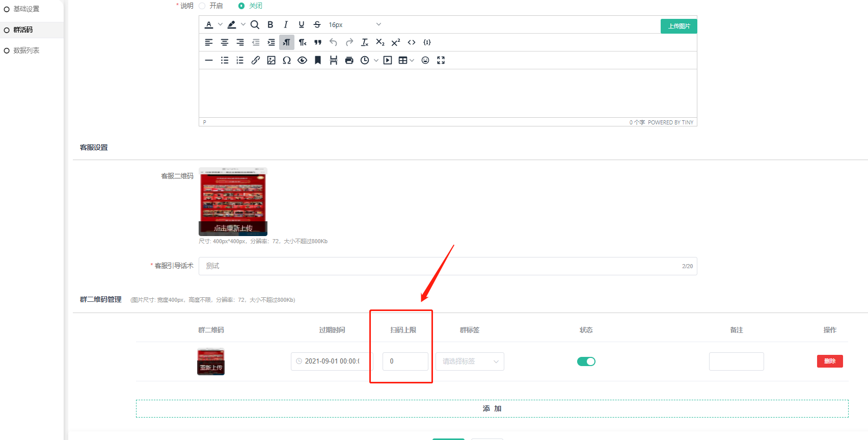Screen dimensions: 868x440
Task: Open source code view
Action: 412,42
